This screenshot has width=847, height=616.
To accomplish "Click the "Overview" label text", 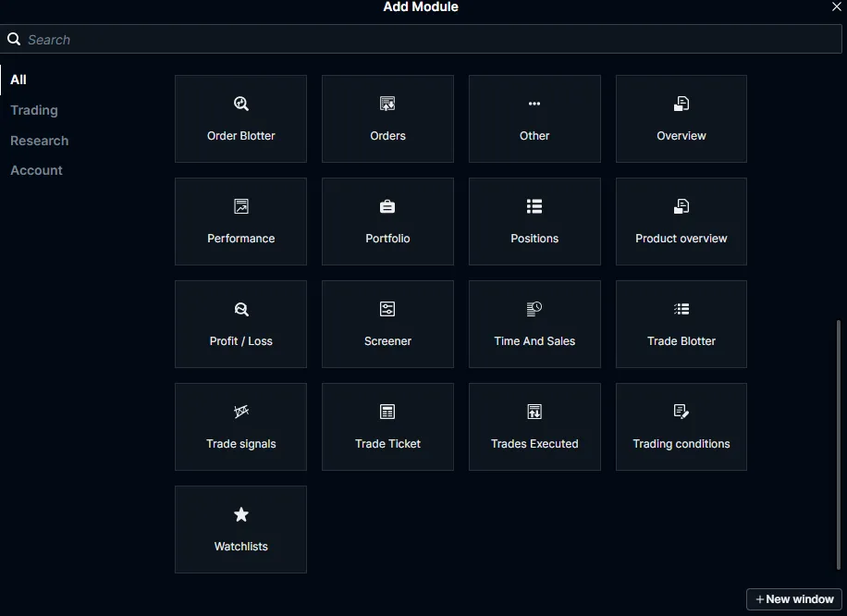I will (x=681, y=136).
